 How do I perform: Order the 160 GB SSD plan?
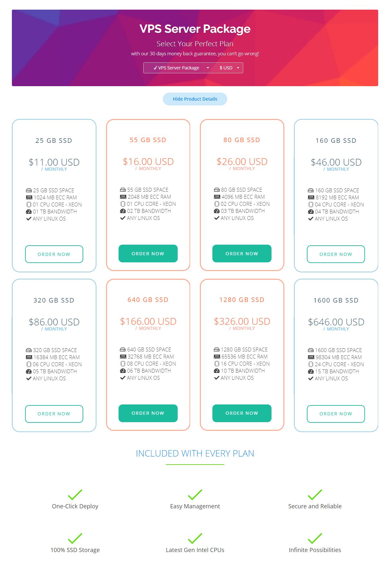(336, 254)
